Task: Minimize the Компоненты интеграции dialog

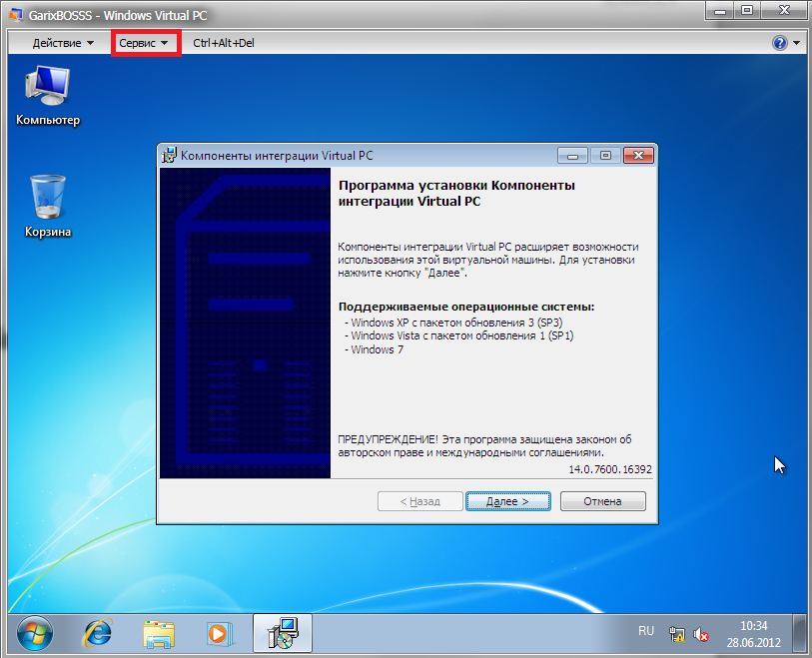Action: [572, 156]
